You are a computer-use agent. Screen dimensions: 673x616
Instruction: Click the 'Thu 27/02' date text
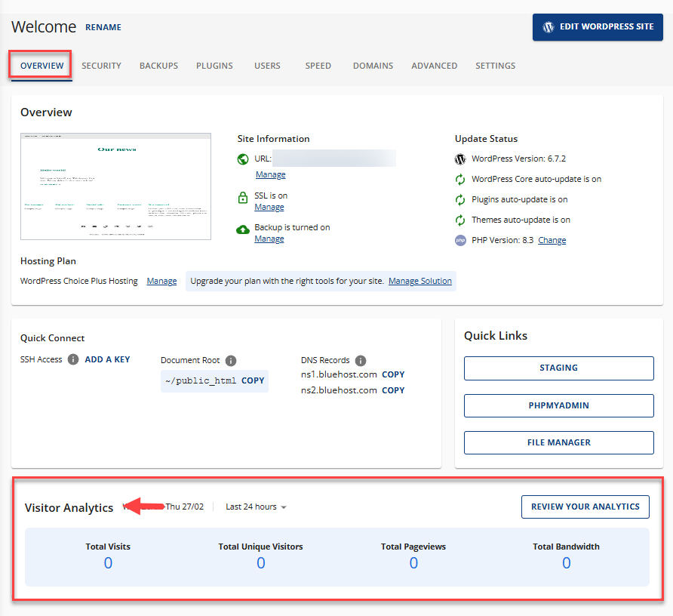click(185, 507)
